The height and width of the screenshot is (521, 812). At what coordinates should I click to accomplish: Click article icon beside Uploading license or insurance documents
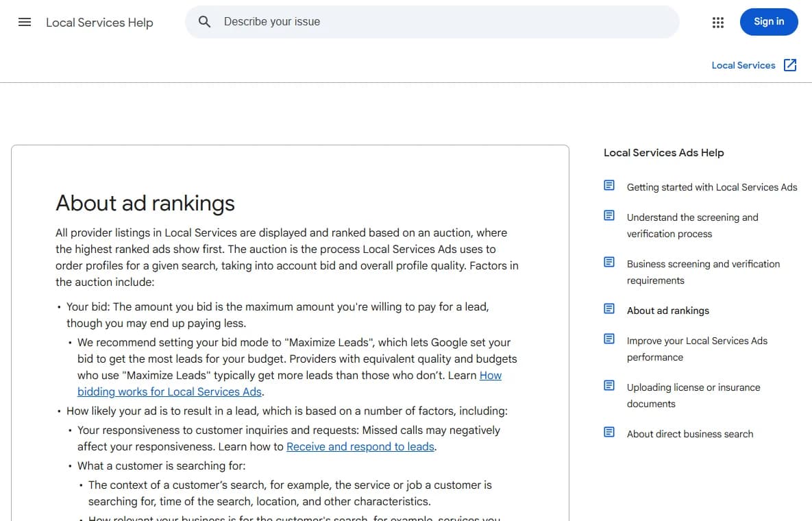point(609,385)
